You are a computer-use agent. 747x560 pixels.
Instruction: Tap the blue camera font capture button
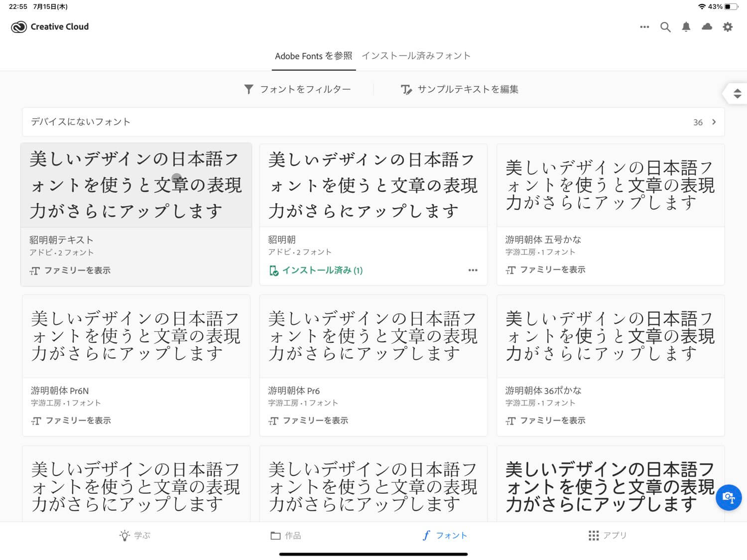pos(729,497)
